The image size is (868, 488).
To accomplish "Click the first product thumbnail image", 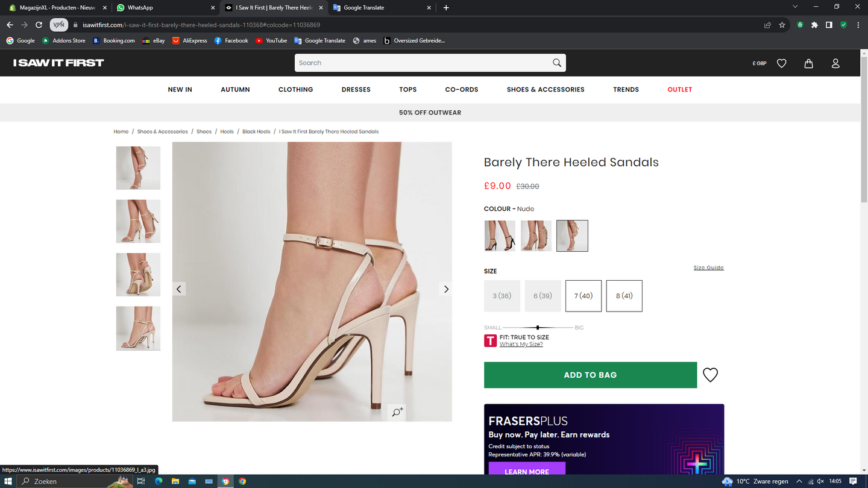I will [x=138, y=168].
